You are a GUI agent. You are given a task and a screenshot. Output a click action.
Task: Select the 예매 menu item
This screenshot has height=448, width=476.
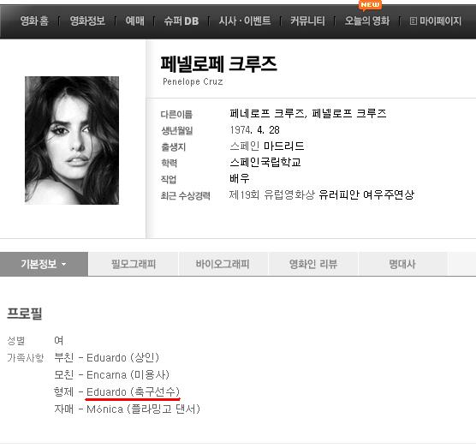pyautogui.click(x=134, y=21)
